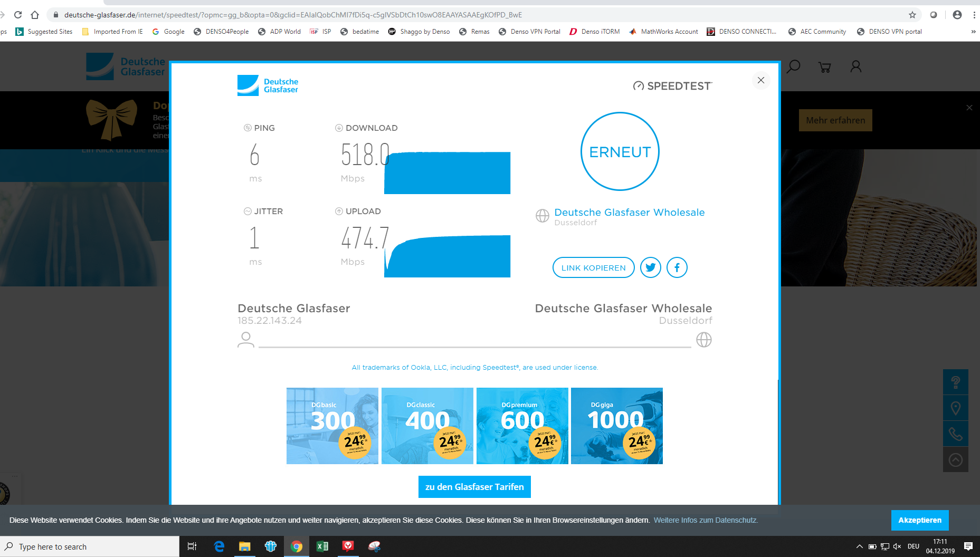Image resolution: width=980 pixels, height=557 pixels.
Task: Click the DEU input language indicator
Action: tap(914, 546)
